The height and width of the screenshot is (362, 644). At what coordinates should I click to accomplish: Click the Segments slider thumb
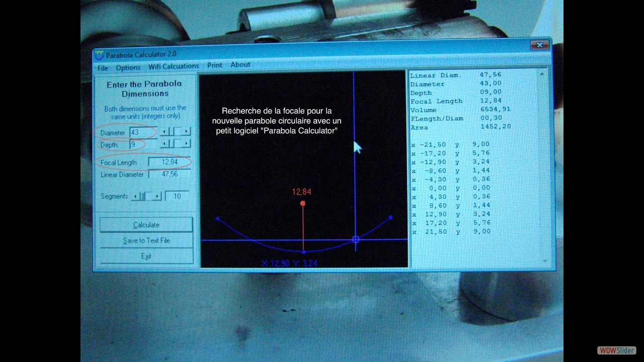[x=143, y=197]
